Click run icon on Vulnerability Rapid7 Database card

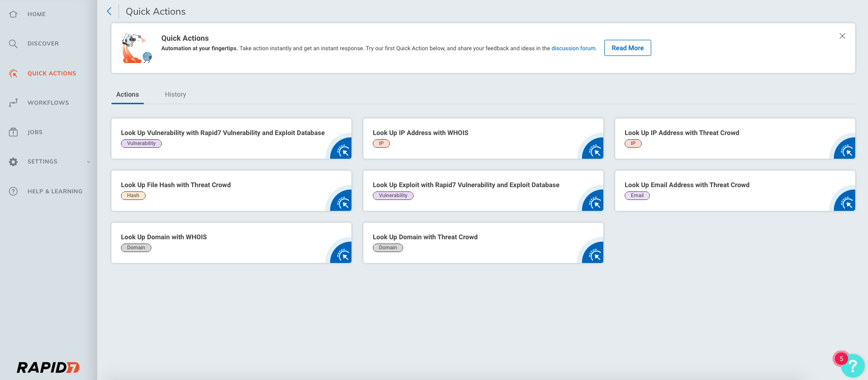[x=343, y=151]
